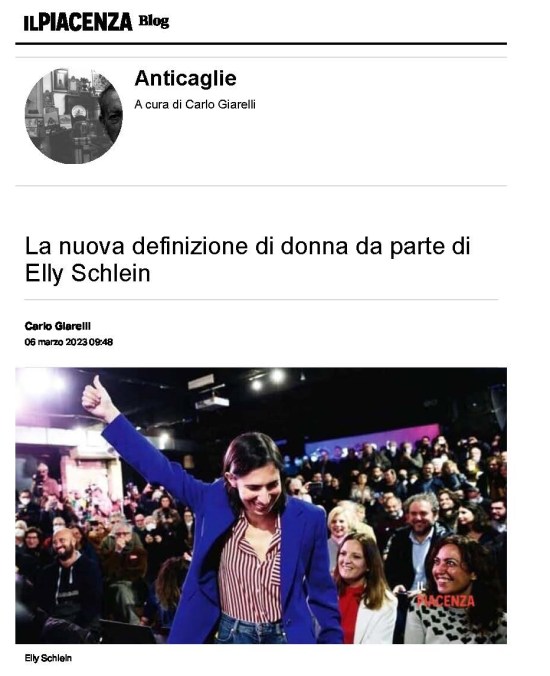Screen dimensions: 550x676
Task: Click the red PIACENZA watermark in the photo
Action: (445, 601)
